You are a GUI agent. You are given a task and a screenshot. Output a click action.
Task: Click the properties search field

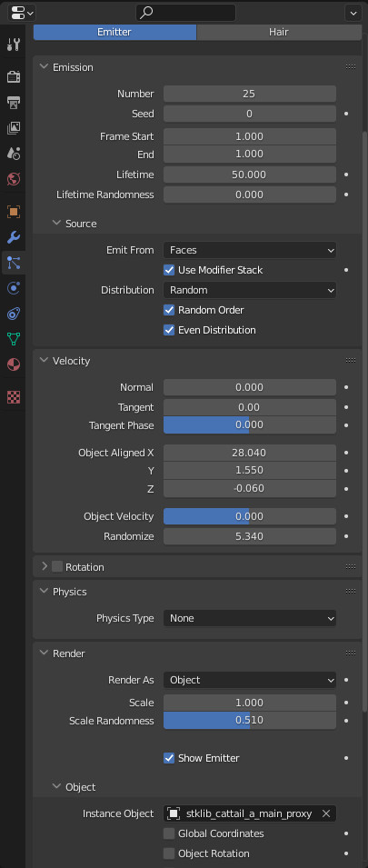point(186,12)
